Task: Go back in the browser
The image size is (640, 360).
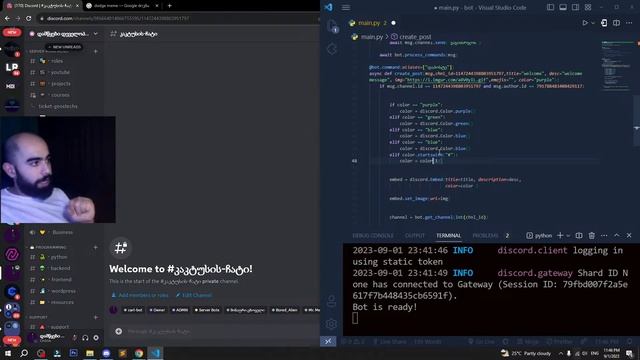Action: click(x=7, y=18)
